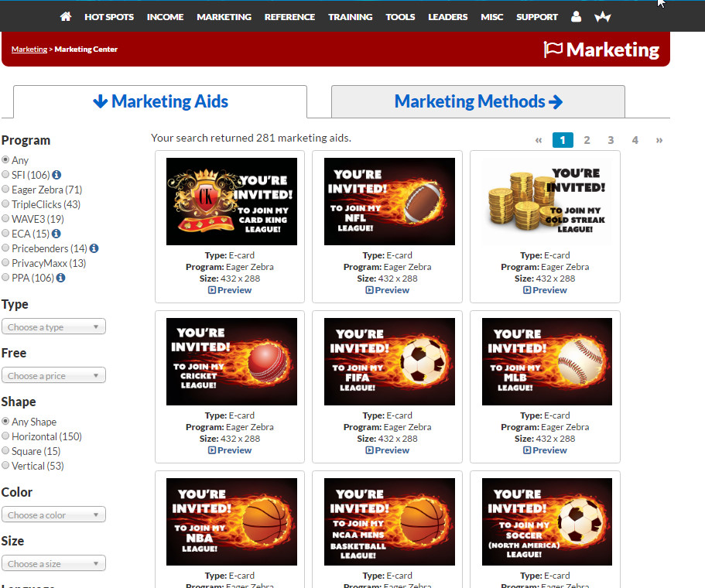Open the Soccer (North America) League thumbnail
The image size is (705, 588).
click(x=546, y=521)
